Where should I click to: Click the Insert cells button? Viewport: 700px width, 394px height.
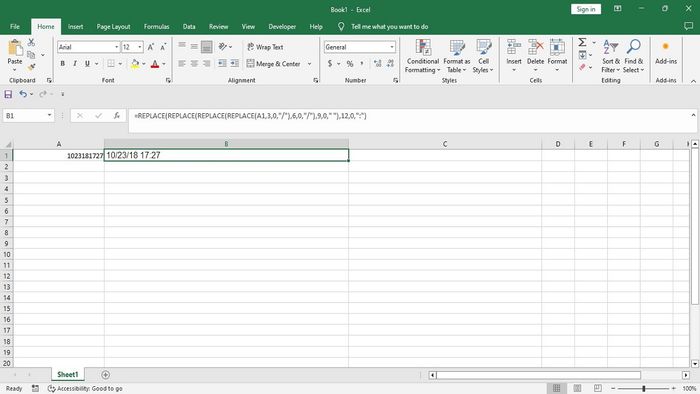(x=514, y=56)
